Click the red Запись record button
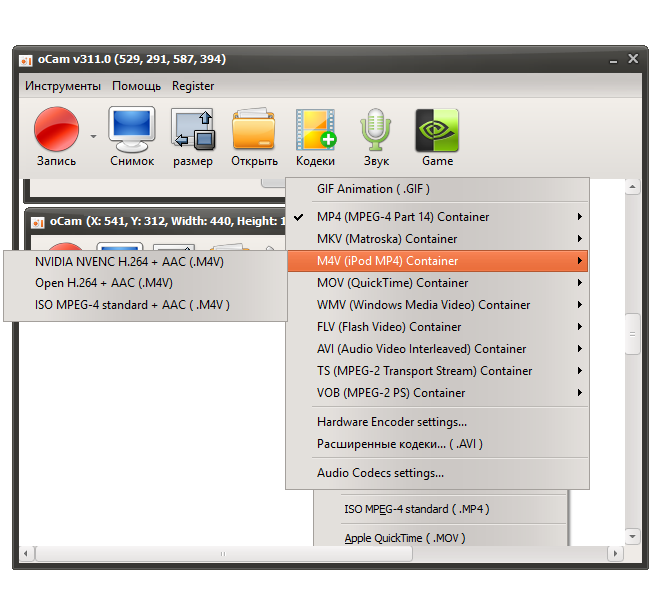 tap(56, 129)
